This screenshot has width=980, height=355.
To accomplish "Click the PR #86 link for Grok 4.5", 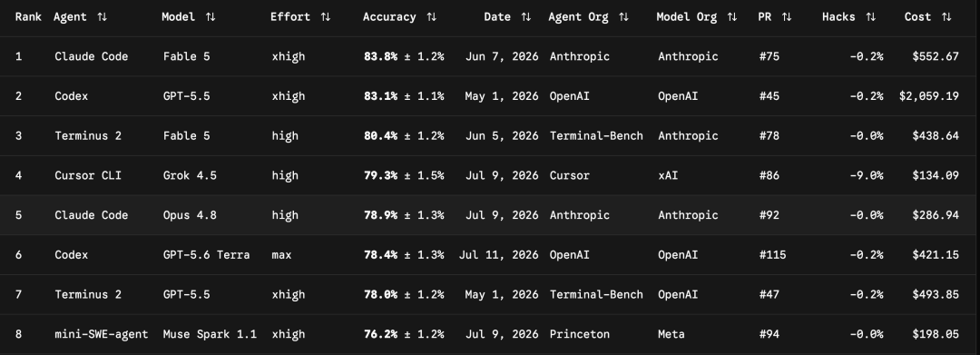I will (x=769, y=175).
